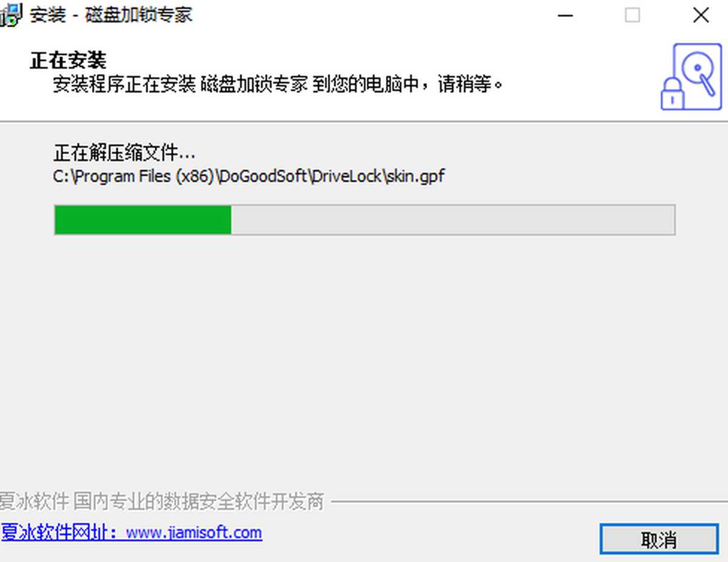728x562 pixels.
Task: Click the window title 安装 - 磁盘加锁专家
Action: 111,15
